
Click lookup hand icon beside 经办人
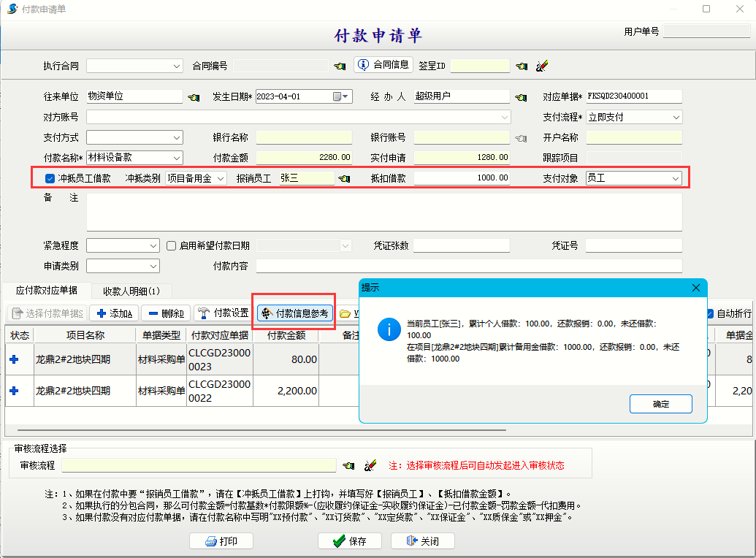tap(520, 97)
